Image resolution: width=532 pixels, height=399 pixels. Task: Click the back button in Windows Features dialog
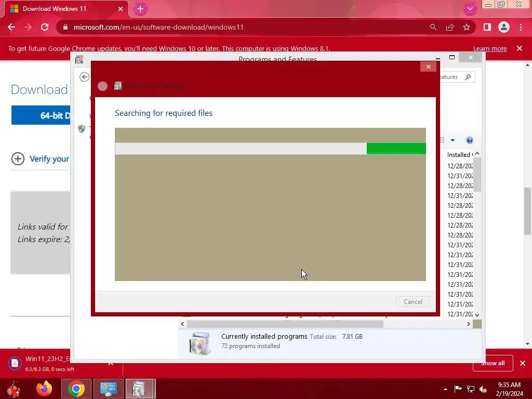pos(102,86)
